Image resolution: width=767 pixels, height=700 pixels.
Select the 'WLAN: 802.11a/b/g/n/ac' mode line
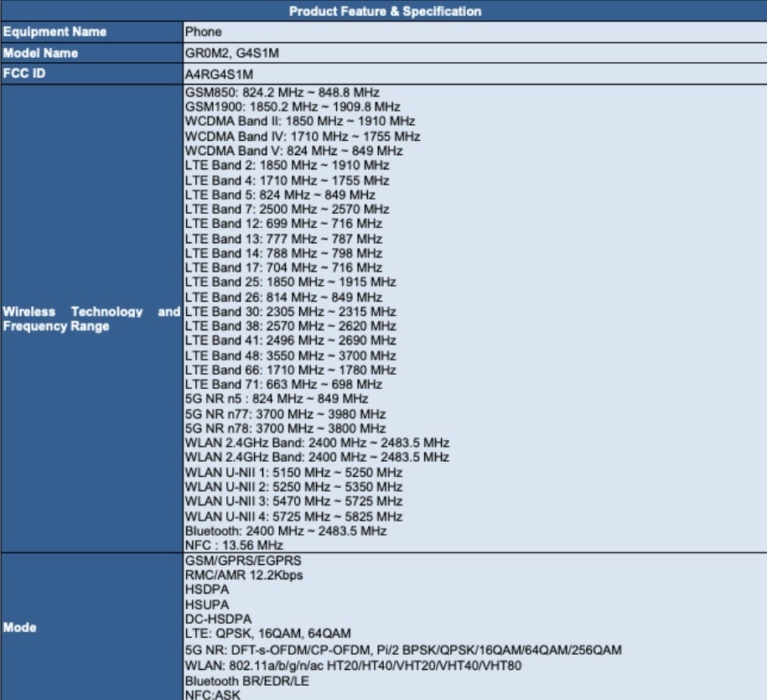click(353, 666)
